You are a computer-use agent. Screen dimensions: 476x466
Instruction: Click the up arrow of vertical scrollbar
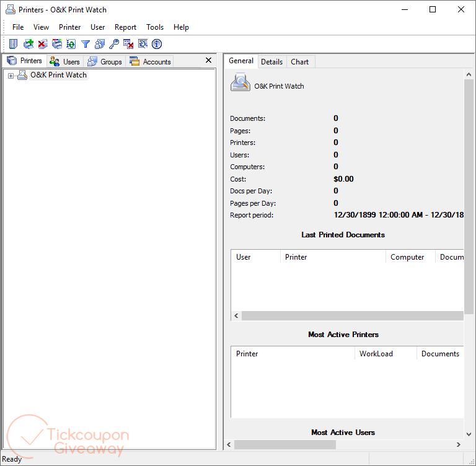(469, 74)
